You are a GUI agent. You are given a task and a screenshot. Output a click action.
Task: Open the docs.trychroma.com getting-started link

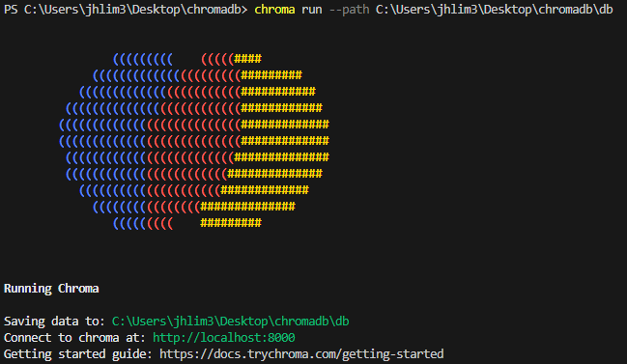[x=301, y=354]
